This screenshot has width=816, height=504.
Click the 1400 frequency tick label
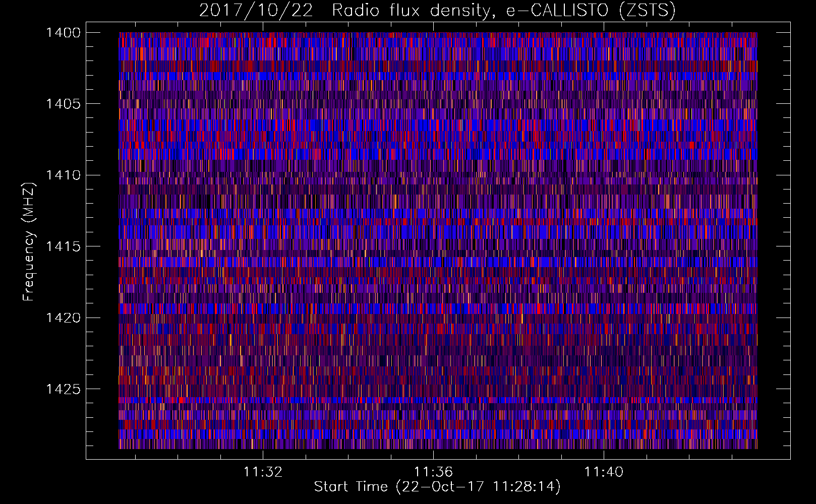pyautogui.click(x=63, y=33)
